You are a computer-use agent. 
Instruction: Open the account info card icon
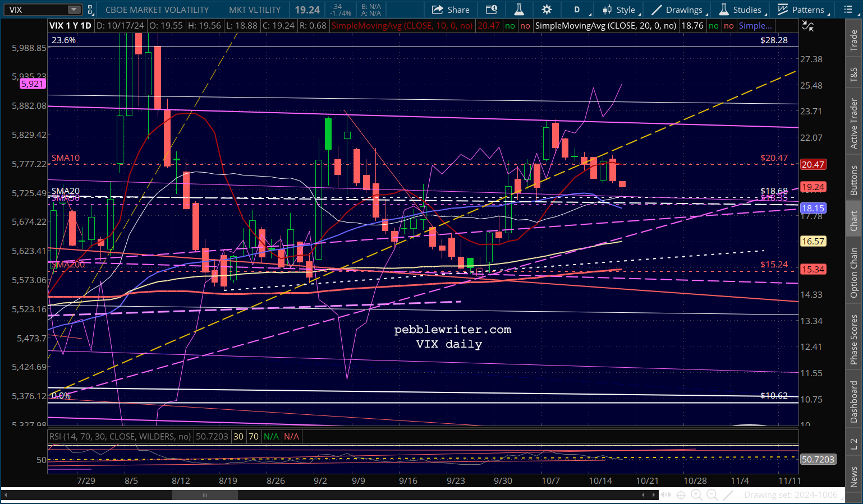point(492,10)
